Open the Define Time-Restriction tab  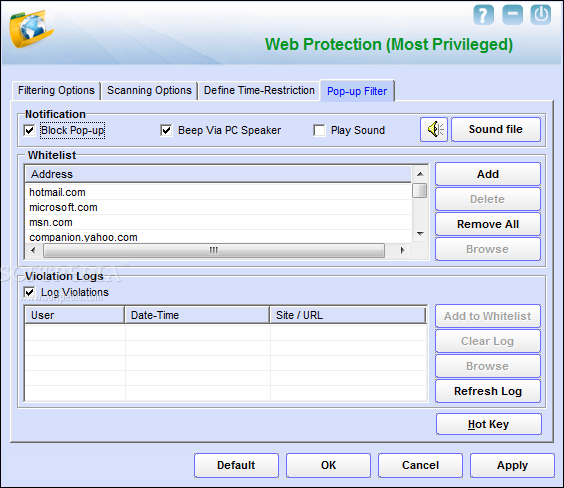[259, 90]
